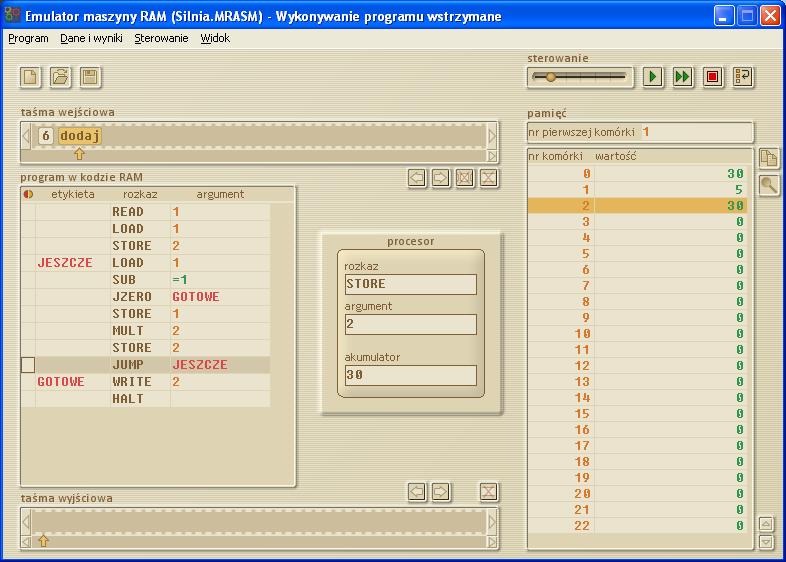Click left arrow button above output tape

(417, 492)
